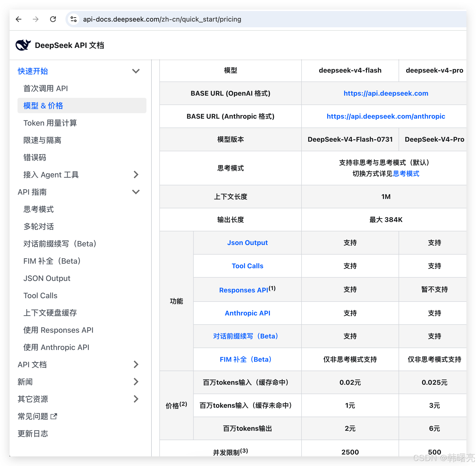The image size is (476, 466).
Task: Click 快速开始 section heading
Action: tap(33, 71)
